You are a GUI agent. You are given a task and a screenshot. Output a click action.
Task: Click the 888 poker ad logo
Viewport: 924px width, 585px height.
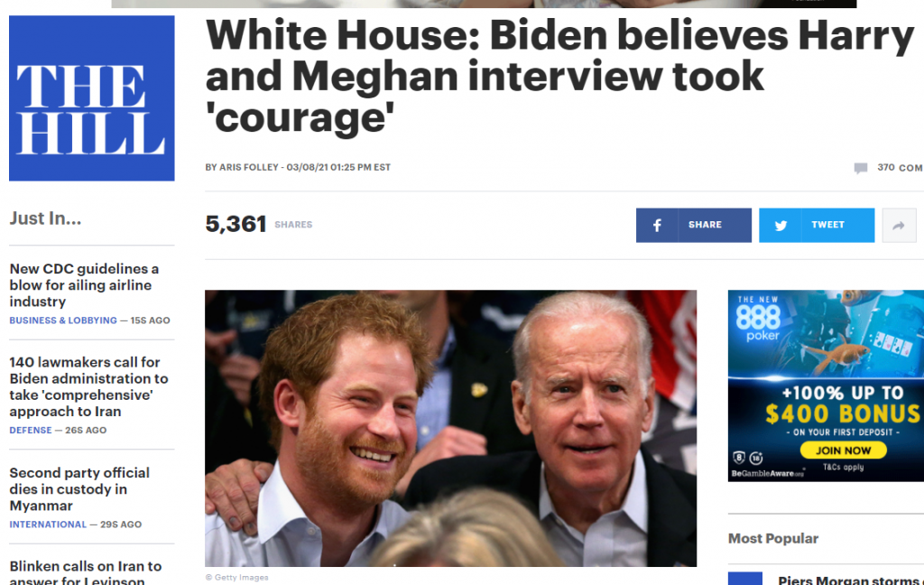758,319
